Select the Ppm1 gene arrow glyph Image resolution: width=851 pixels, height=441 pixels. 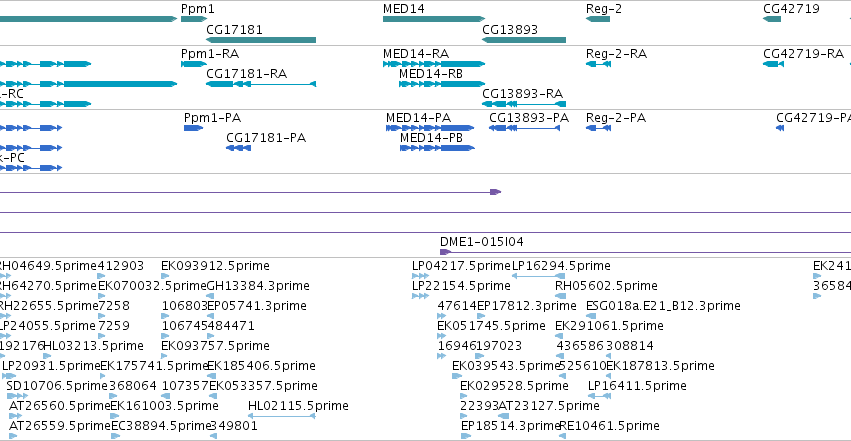194,19
